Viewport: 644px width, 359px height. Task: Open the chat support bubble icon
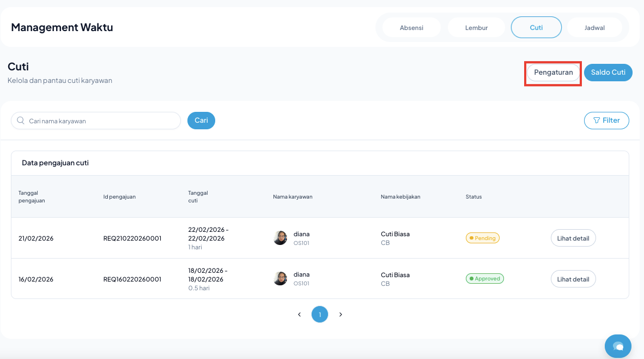click(x=618, y=346)
